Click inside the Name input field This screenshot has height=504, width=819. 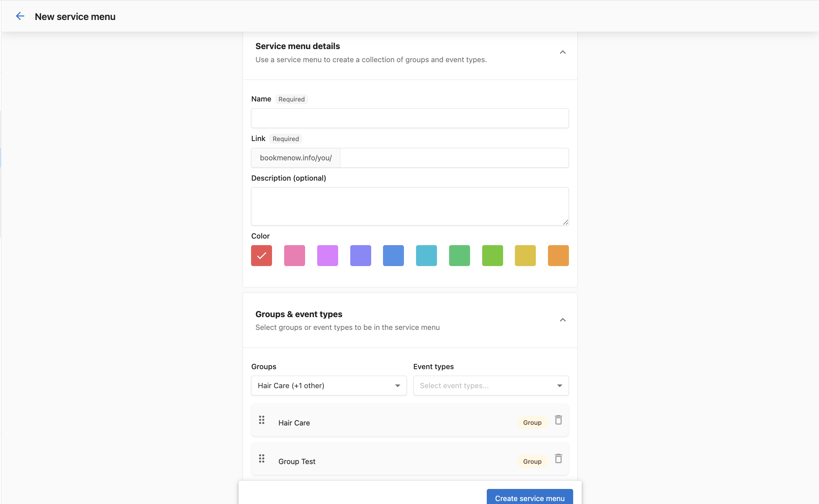point(409,118)
